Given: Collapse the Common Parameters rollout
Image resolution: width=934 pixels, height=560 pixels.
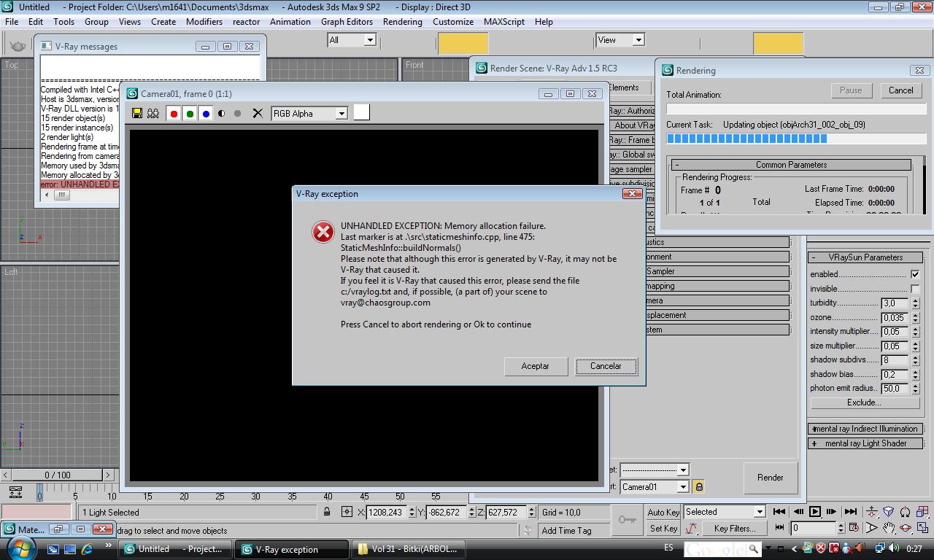Looking at the screenshot, I should click(x=791, y=165).
